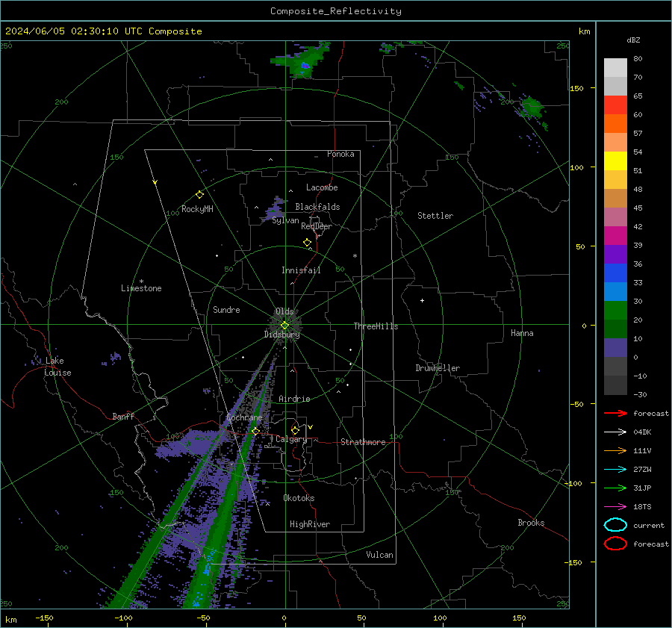Click the Blackfalds town label
The width and height of the screenshot is (672, 628).
[317, 207]
